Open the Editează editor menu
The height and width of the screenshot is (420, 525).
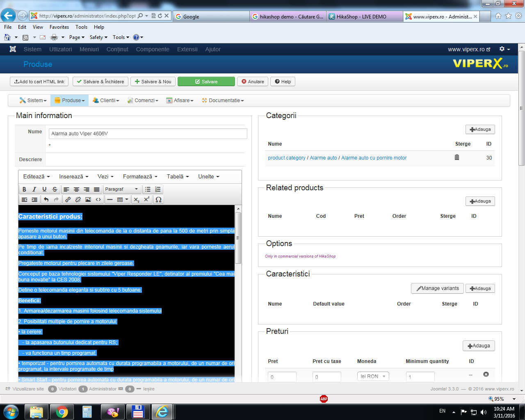click(37, 176)
